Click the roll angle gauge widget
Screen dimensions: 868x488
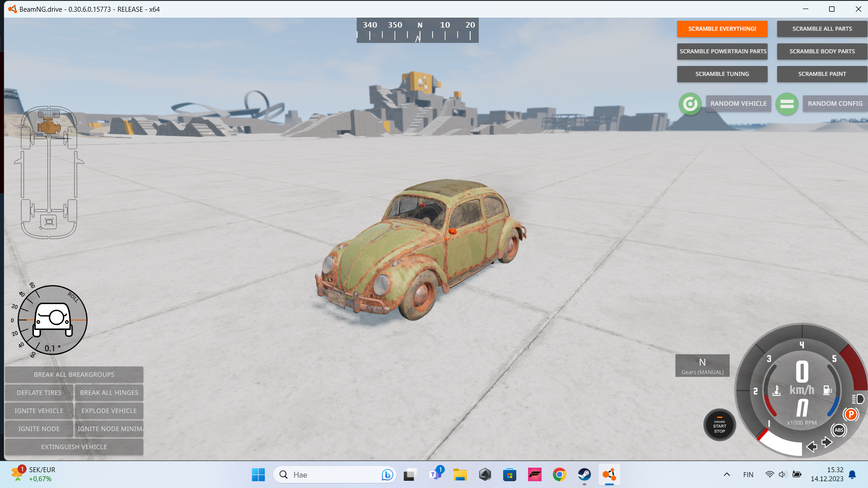click(52, 320)
